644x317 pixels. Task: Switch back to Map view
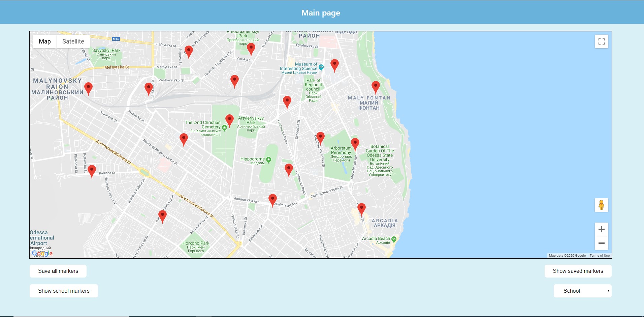coord(45,41)
